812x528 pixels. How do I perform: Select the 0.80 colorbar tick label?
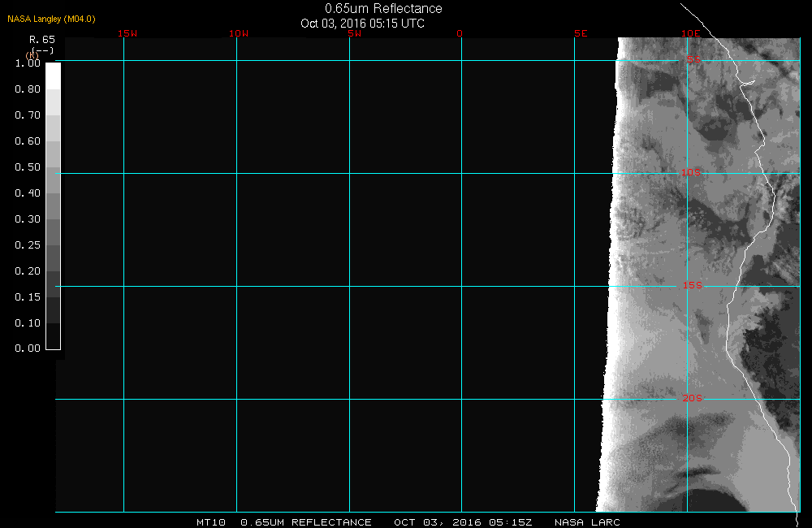28,89
